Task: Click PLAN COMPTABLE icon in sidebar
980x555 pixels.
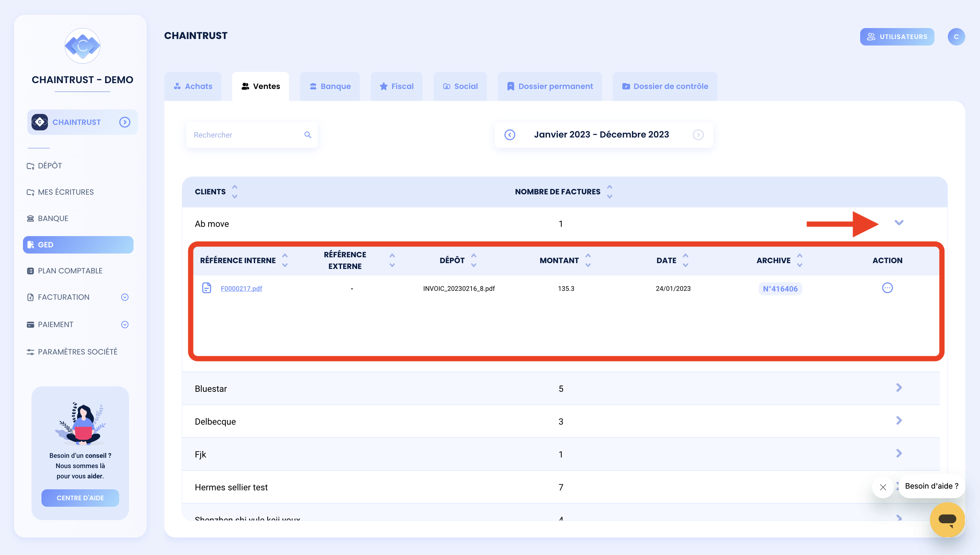Action: pyautogui.click(x=30, y=271)
